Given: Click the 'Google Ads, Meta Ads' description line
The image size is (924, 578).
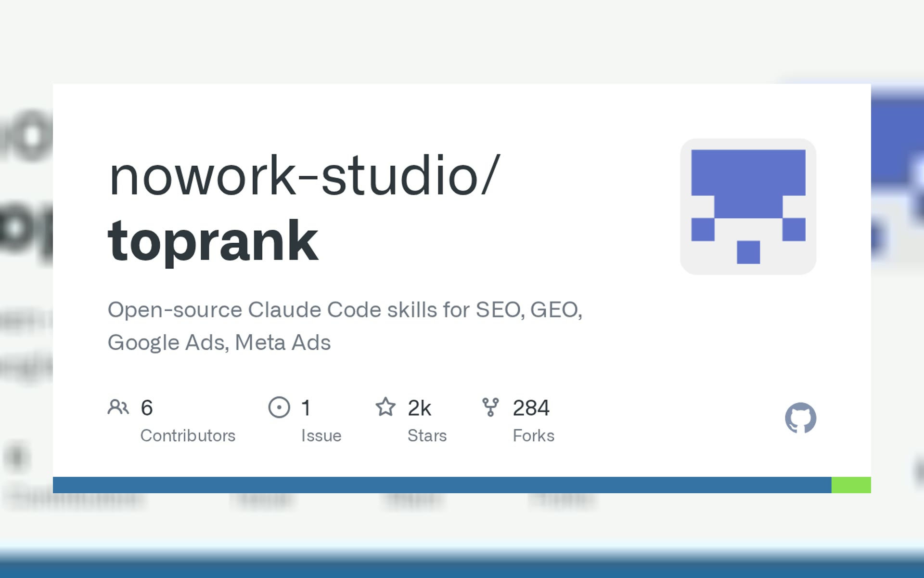Looking at the screenshot, I should tap(219, 343).
